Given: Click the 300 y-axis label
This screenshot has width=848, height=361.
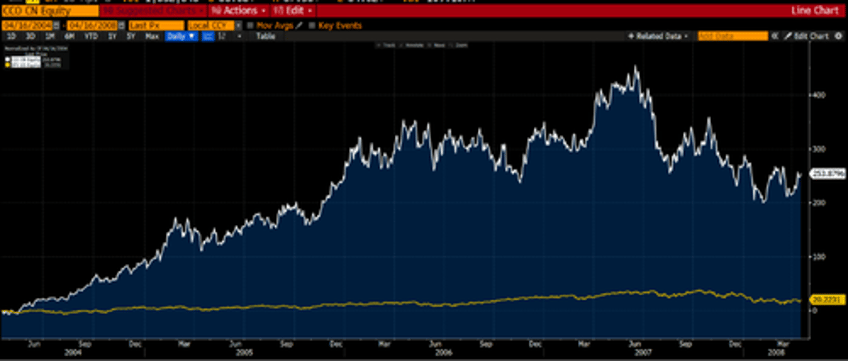Looking at the screenshot, I should [818, 149].
